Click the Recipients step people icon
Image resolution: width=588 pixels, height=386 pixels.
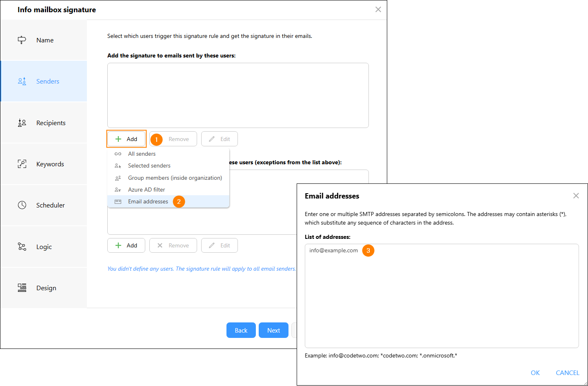coord(22,123)
